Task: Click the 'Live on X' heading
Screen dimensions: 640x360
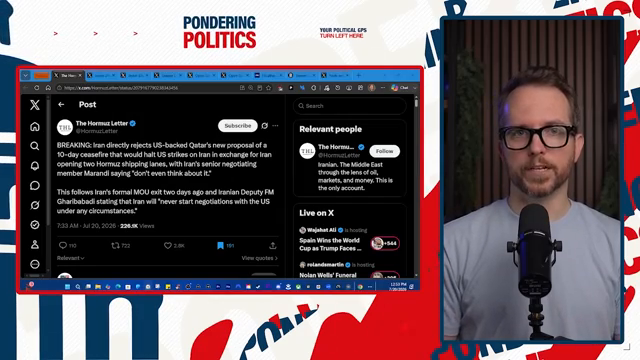Action: tap(316, 213)
